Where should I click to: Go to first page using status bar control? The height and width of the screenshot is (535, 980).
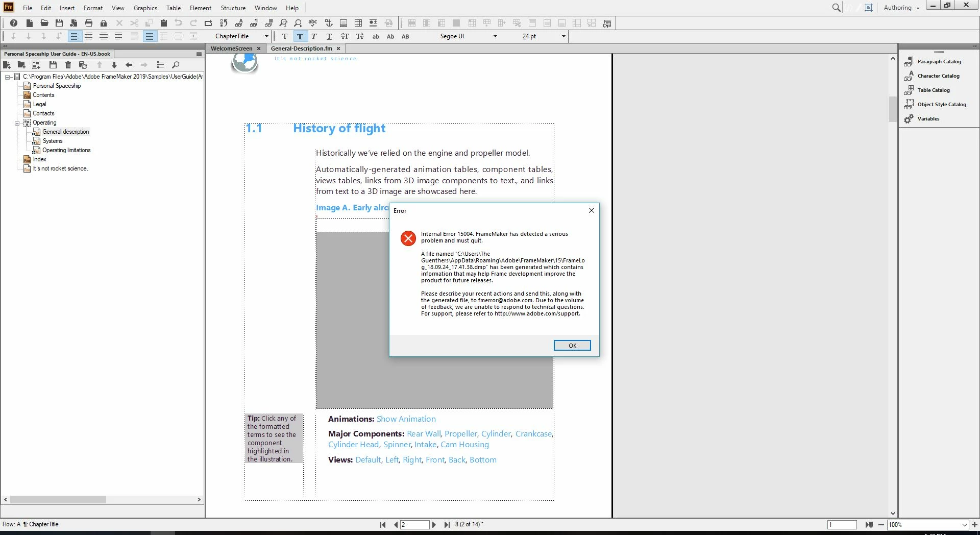click(383, 524)
